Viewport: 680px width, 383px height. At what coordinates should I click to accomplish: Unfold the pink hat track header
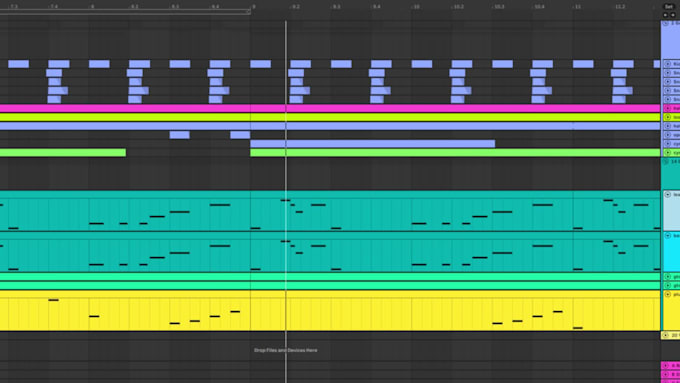[x=668, y=108]
